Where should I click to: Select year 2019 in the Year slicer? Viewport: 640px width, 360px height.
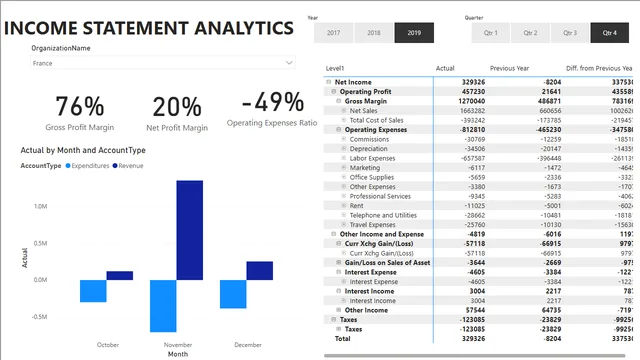414,33
